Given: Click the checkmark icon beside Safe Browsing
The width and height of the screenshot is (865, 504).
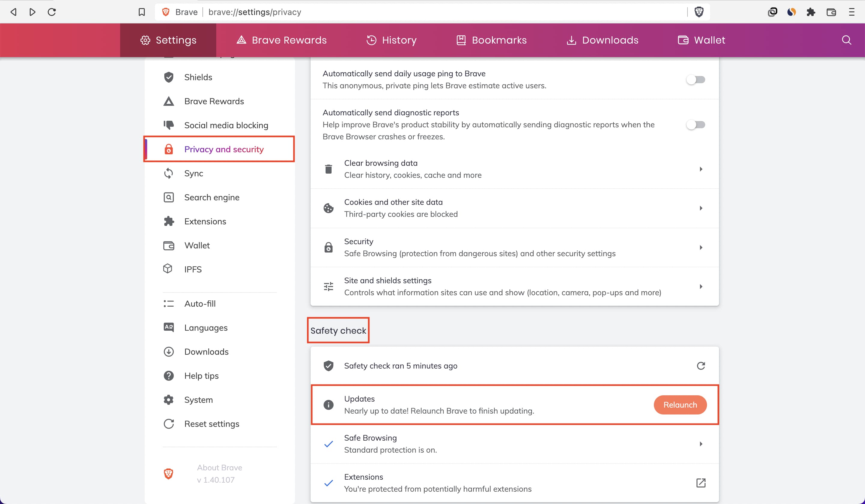Looking at the screenshot, I should [x=329, y=444].
